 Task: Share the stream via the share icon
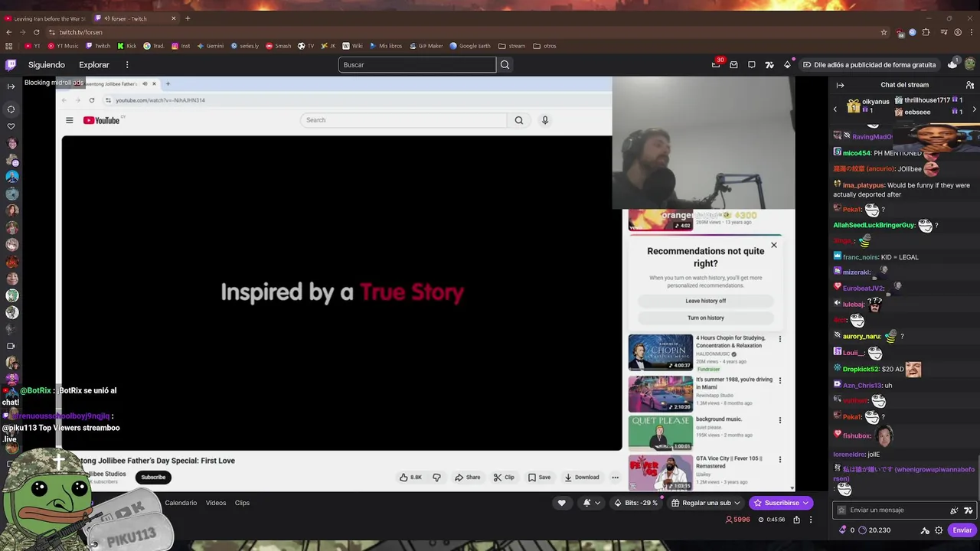point(796,520)
